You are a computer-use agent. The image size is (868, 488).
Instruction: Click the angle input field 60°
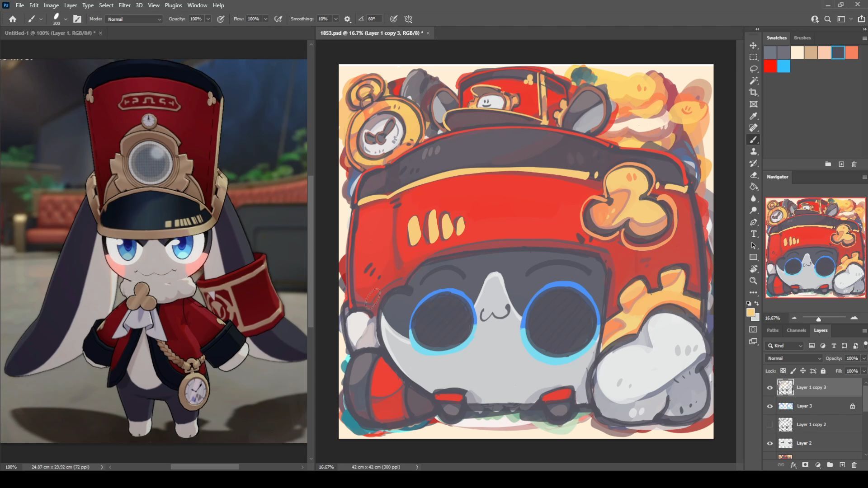pyautogui.click(x=375, y=19)
